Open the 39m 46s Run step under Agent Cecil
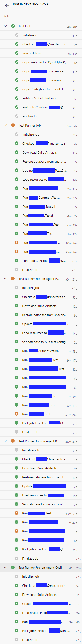82x644 pixels. pos(41,622)
